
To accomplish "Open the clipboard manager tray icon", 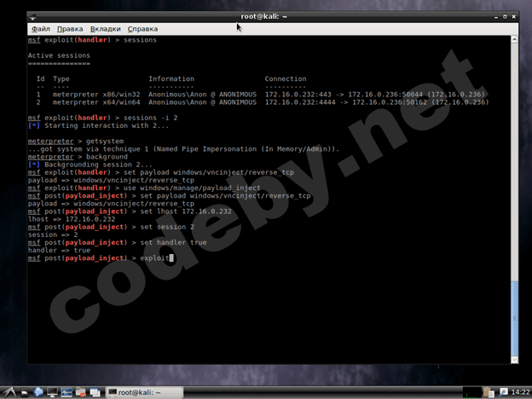I will (x=489, y=392).
